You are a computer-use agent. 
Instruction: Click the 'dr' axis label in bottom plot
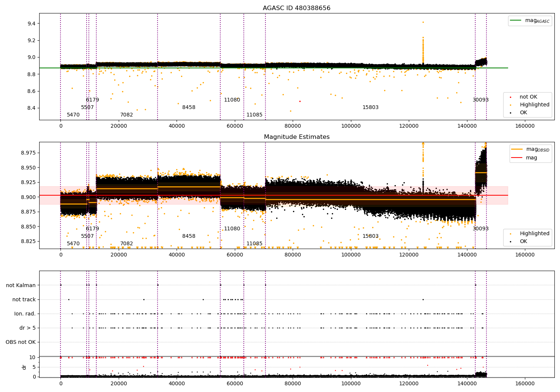point(24,367)
